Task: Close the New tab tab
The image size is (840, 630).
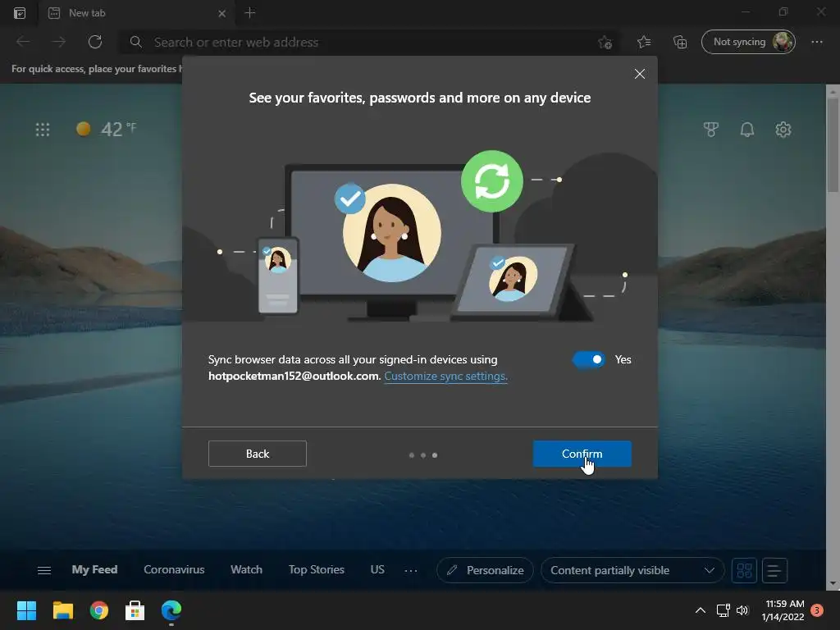Action: pyautogui.click(x=221, y=13)
